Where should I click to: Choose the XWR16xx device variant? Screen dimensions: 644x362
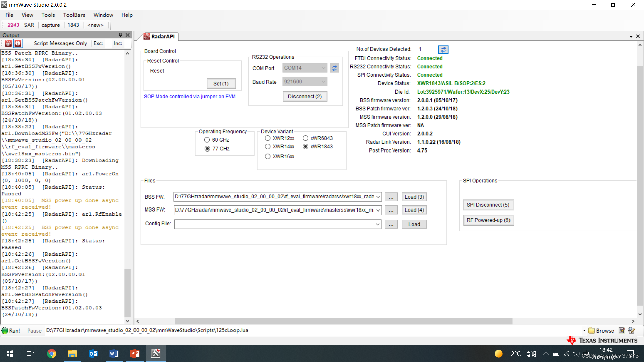click(268, 157)
